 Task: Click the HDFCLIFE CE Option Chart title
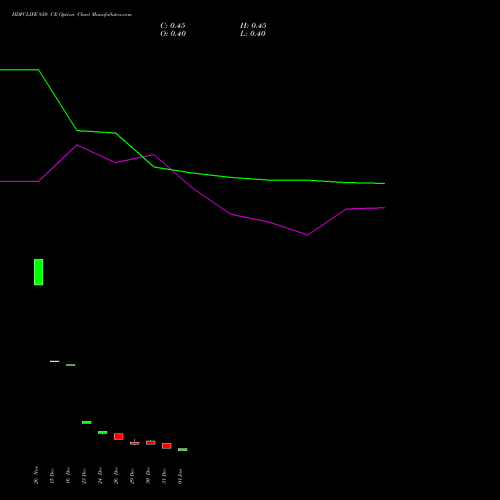pyautogui.click(x=72, y=15)
